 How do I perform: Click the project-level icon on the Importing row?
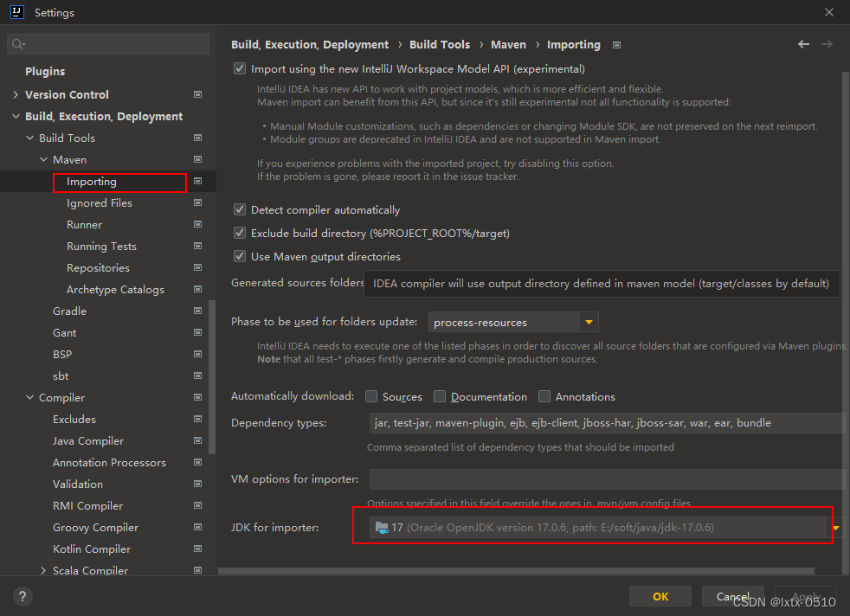(x=198, y=181)
